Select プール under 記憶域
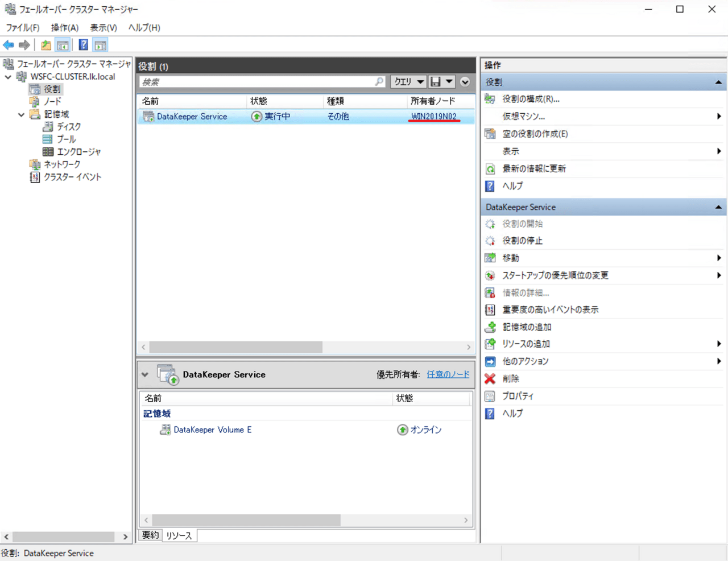The image size is (728, 561). [67, 139]
